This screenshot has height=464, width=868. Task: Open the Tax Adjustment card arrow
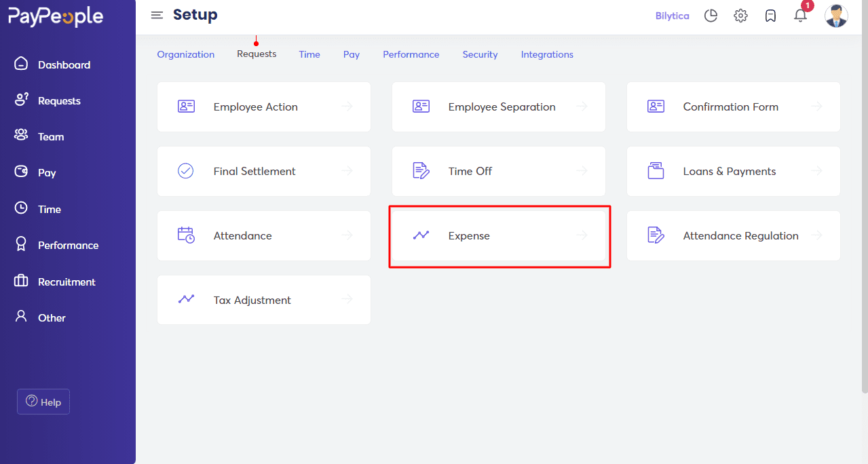(x=347, y=300)
